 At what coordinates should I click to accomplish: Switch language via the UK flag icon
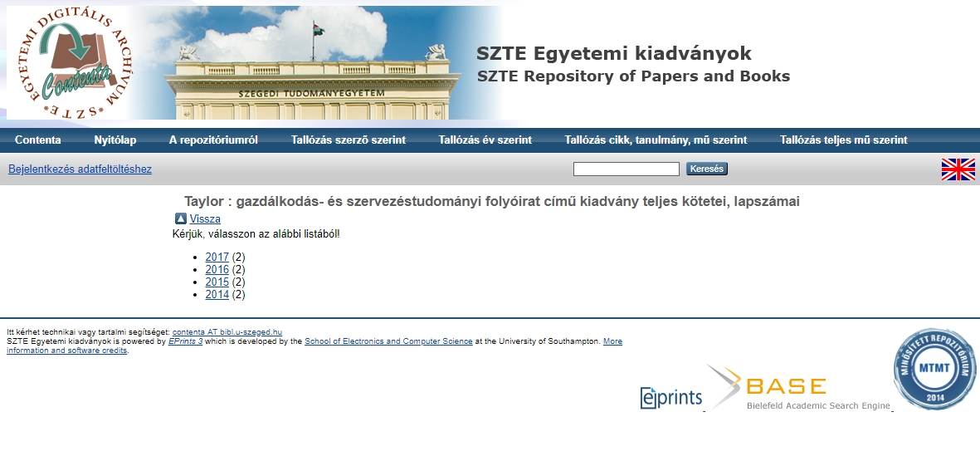(x=958, y=169)
